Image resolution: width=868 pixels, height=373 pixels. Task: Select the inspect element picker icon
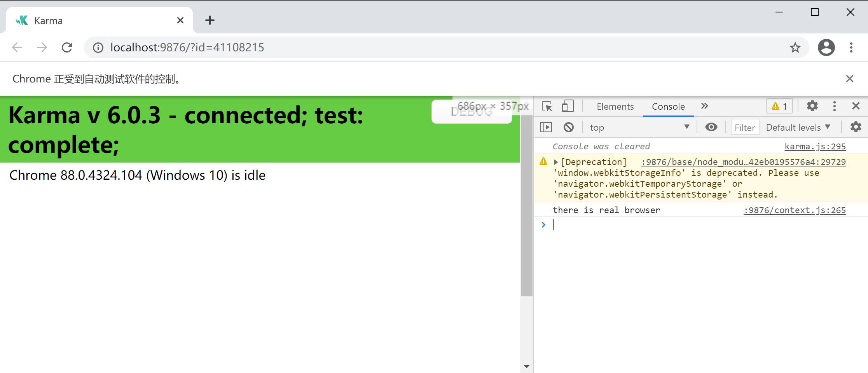(x=547, y=106)
